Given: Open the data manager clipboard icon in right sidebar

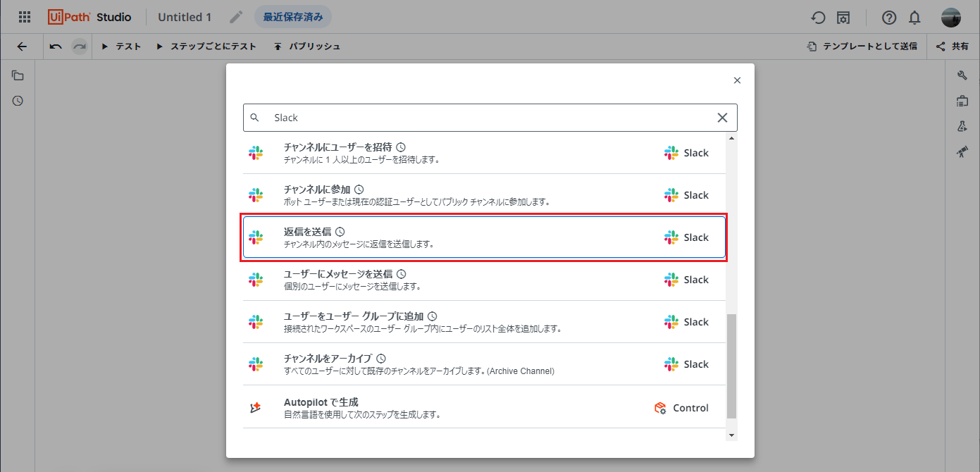Looking at the screenshot, I should [962, 101].
